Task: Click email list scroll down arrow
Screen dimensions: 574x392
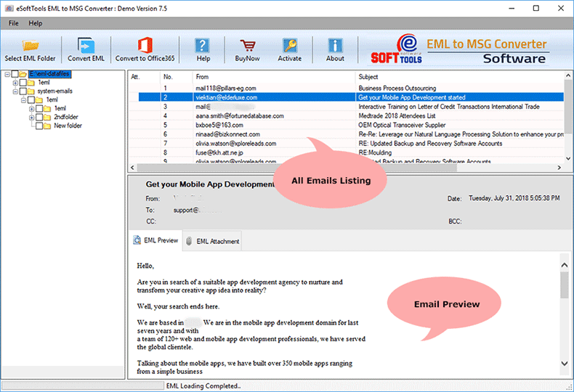Action: pyautogui.click(x=568, y=158)
